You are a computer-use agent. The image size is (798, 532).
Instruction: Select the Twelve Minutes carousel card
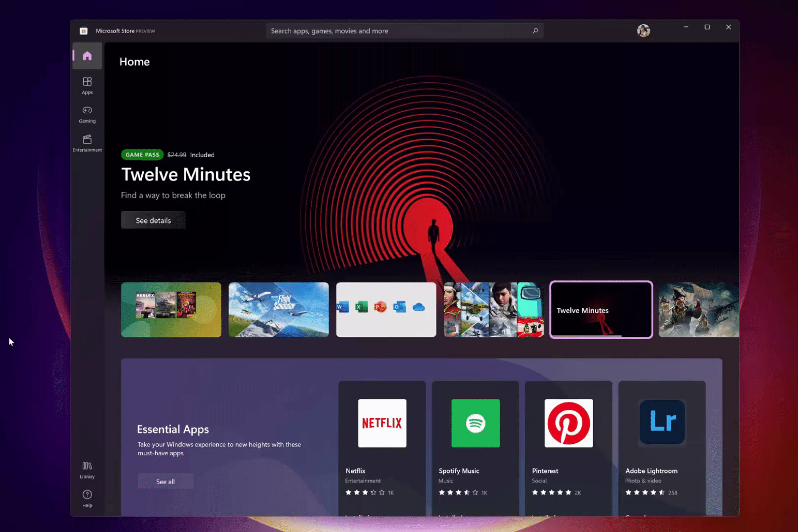pos(600,310)
